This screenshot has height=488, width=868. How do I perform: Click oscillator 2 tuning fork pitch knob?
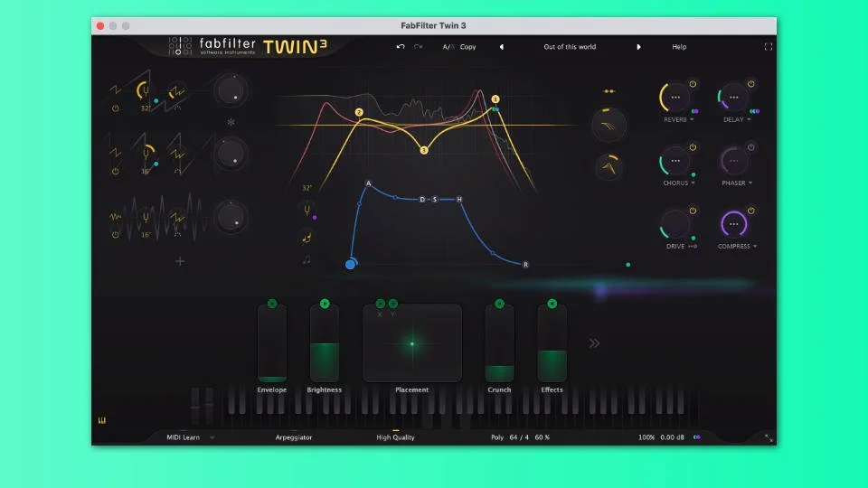pos(146,154)
